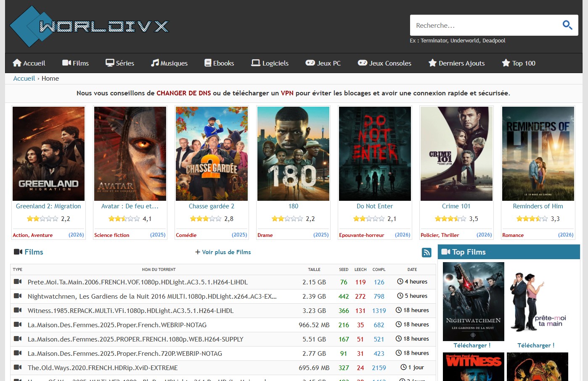Follow the VPN link in the notice

click(287, 93)
